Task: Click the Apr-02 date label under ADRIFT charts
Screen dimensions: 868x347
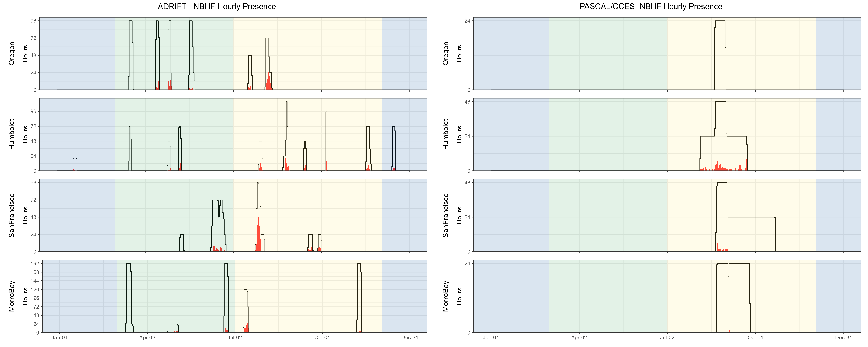Action: (x=147, y=338)
